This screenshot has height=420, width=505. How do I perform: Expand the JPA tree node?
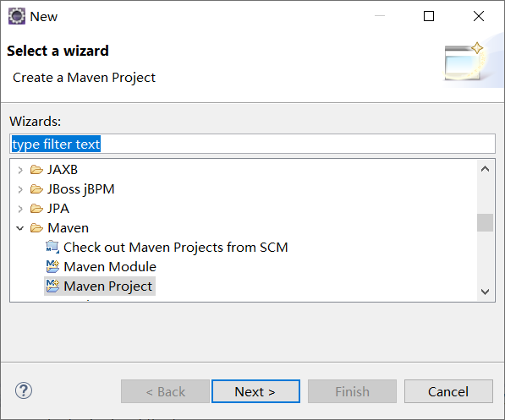(20, 209)
